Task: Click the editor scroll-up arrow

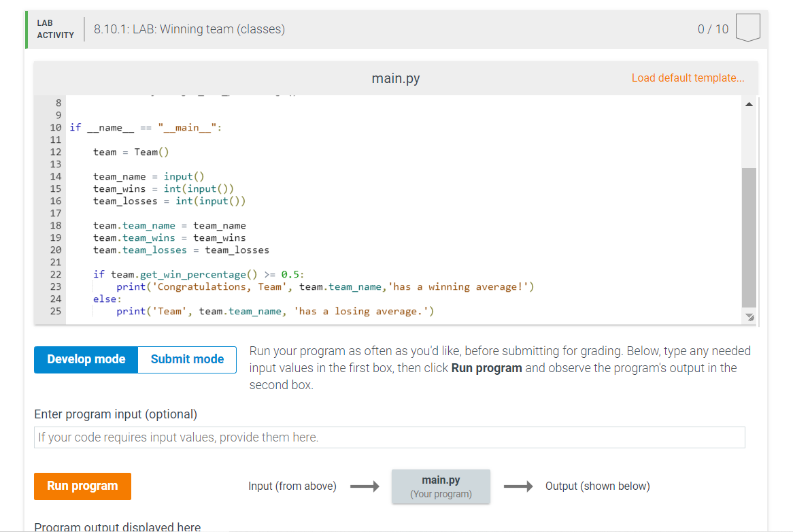Action: click(x=749, y=104)
